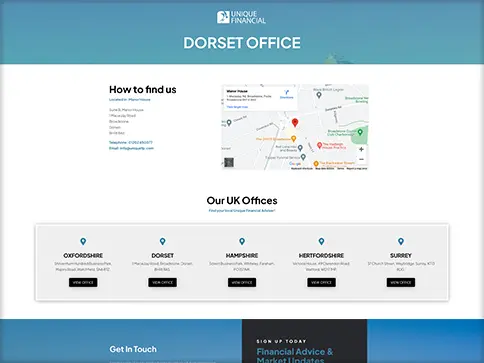This screenshot has width=484, height=363.
Task: Click the telephone number link
Action: coord(140,142)
